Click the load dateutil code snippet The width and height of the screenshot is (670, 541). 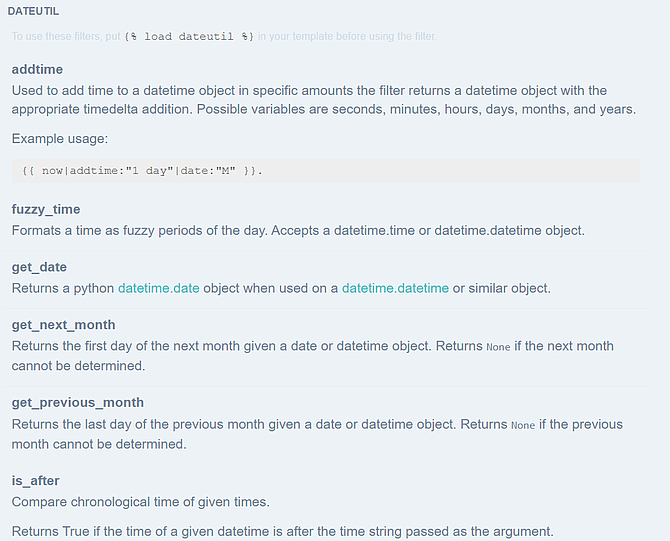click(189, 37)
